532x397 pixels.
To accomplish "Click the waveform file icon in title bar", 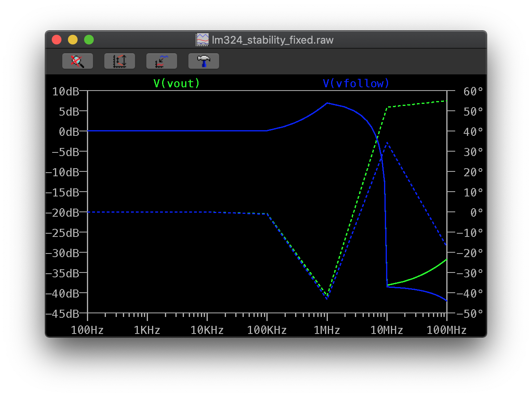I will [x=202, y=40].
